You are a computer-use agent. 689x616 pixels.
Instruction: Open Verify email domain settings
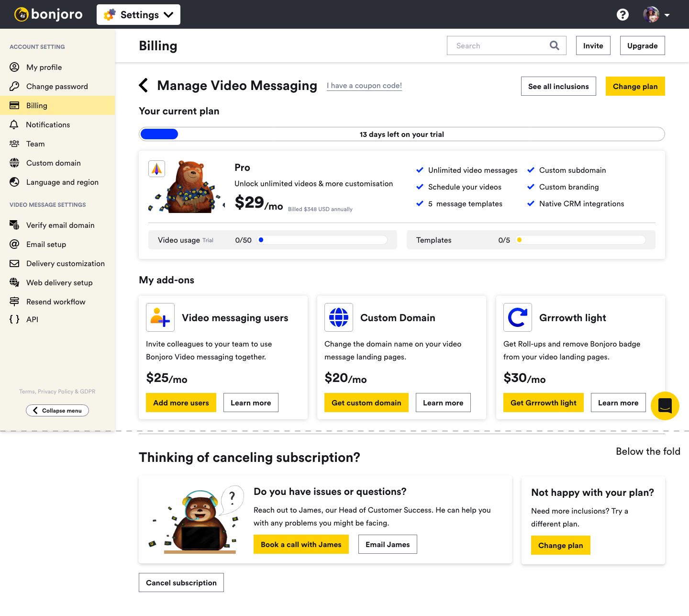[57, 225]
